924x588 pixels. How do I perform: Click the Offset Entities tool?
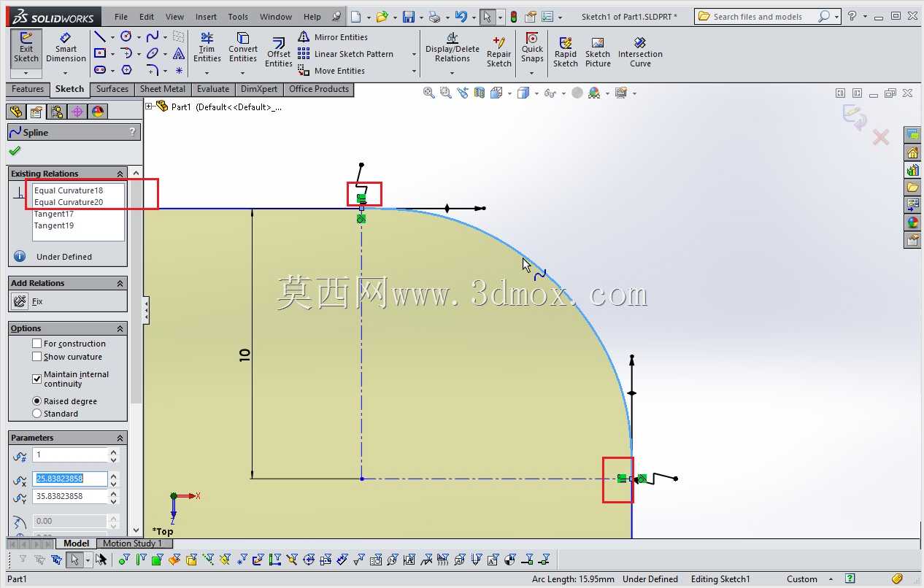[x=279, y=53]
